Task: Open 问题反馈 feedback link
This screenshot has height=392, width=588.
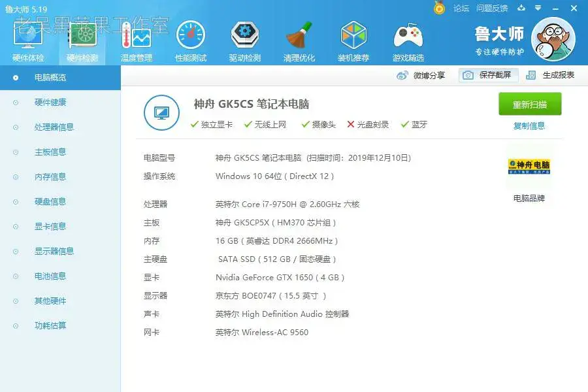Action: [492, 8]
